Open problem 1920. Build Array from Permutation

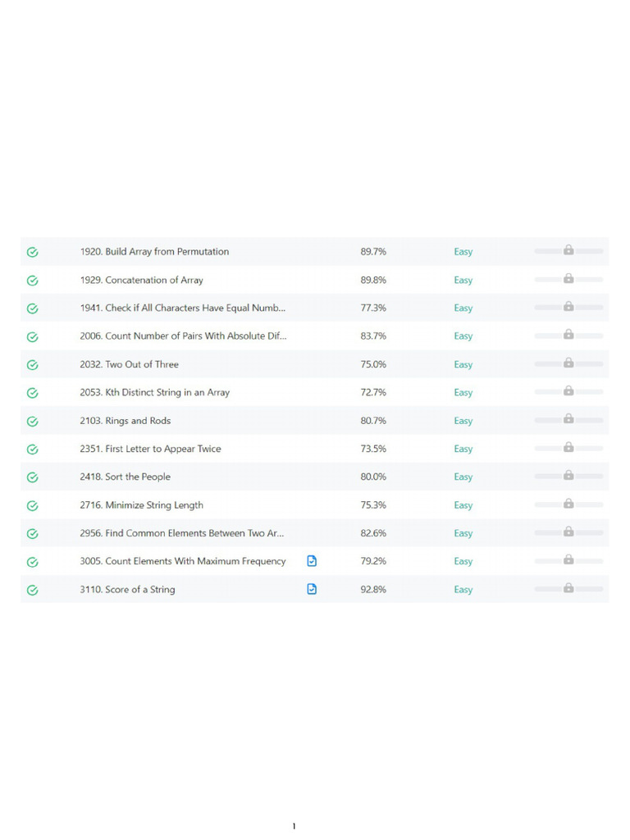[x=154, y=252]
